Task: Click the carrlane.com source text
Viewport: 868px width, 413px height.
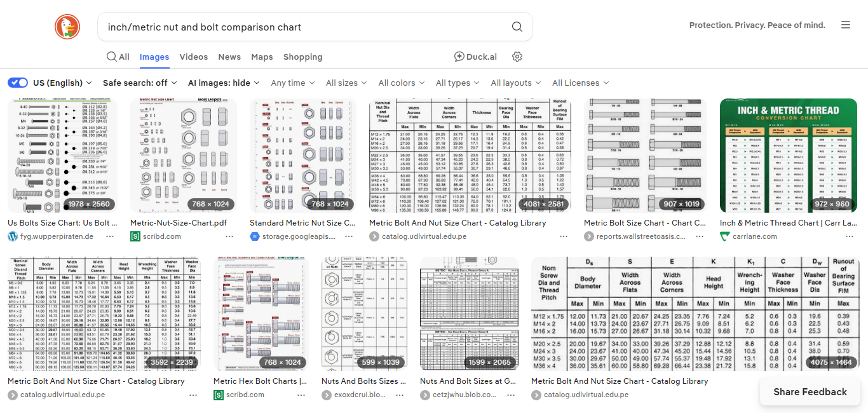Action: (x=755, y=236)
